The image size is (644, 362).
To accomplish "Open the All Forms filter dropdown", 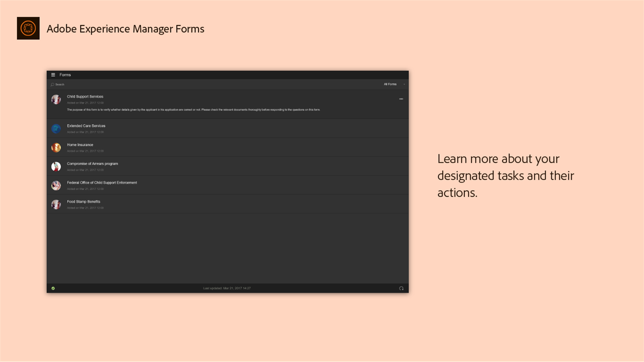I will [394, 84].
